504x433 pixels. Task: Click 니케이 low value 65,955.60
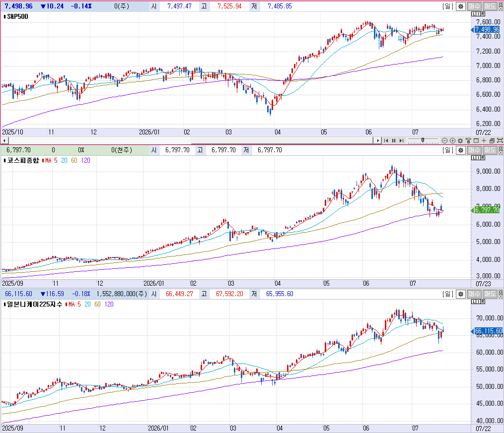(x=280, y=294)
